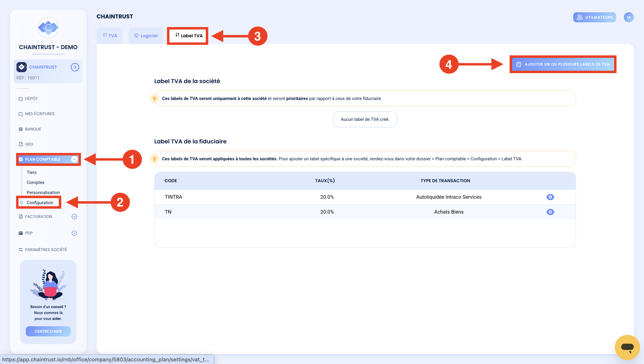644x364 pixels.
Task: Open the GED section
Action: 29,144
